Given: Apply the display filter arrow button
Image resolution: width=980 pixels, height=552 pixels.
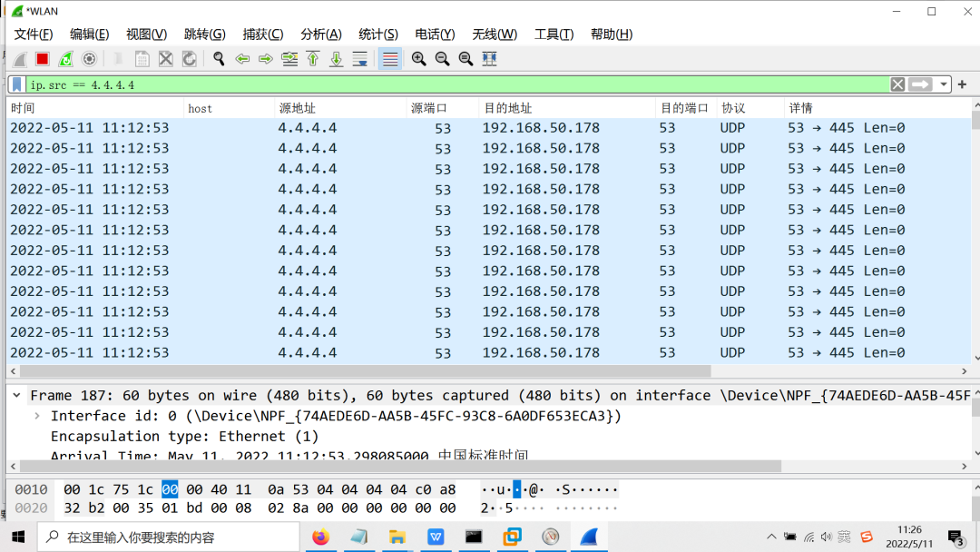Looking at the screenshot, I should click(920, 84).
